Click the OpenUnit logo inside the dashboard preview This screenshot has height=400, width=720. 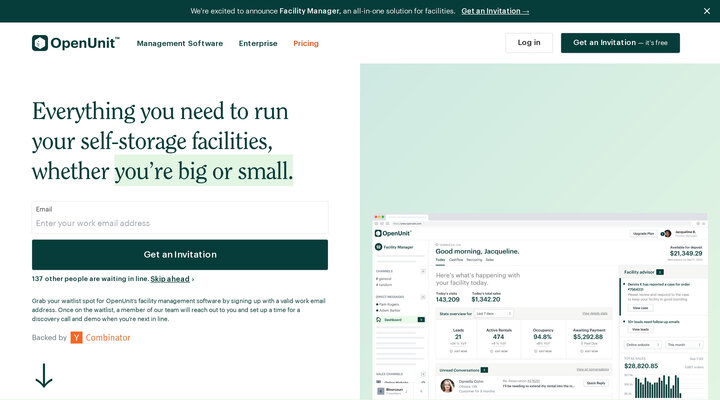click(x=393, y=233)
